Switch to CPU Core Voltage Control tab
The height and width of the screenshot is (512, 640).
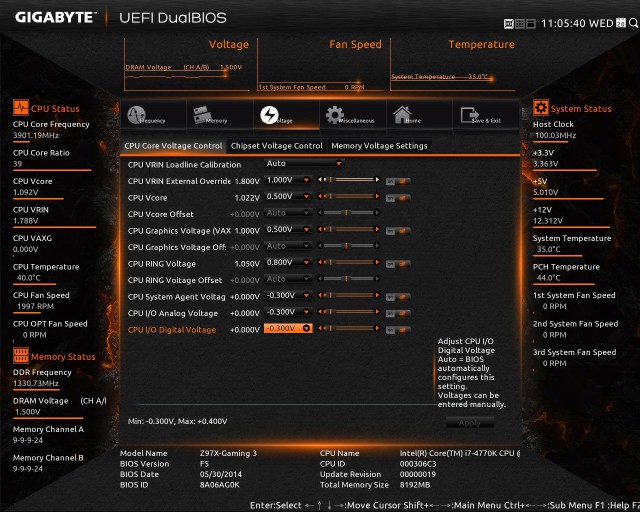(173, 146)
